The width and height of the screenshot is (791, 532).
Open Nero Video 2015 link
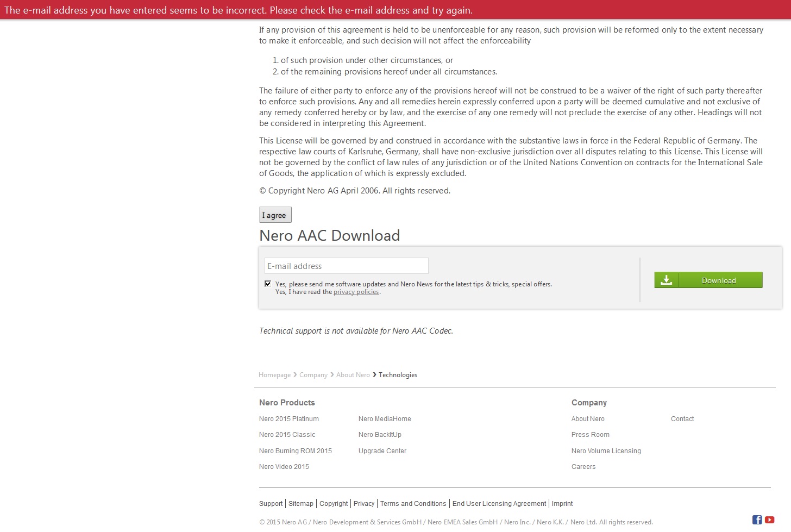coord(284,467)
